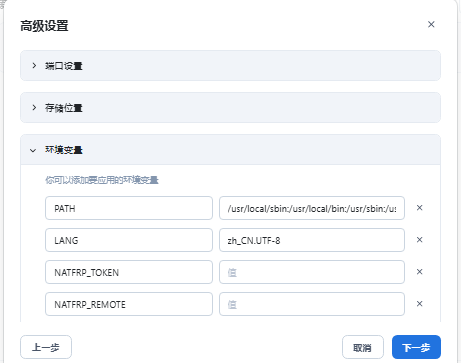
Task: Expand the 端口设置 section chevron
Action: pyautogui.click(x=34, y=66)
